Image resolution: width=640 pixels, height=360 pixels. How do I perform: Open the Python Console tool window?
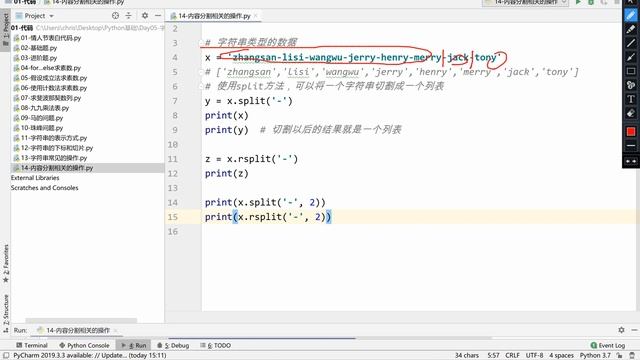tap(84, 345)
